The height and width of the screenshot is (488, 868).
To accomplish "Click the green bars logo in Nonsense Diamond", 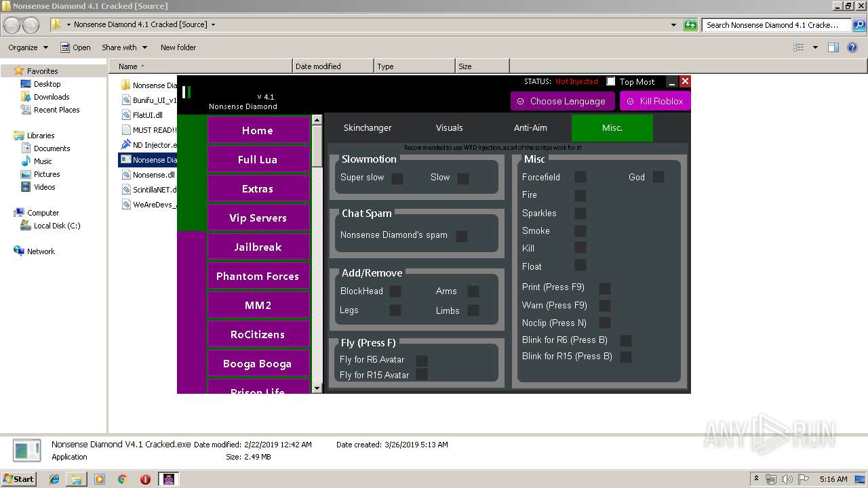I will pyautogui.click(x=186, y=92).
